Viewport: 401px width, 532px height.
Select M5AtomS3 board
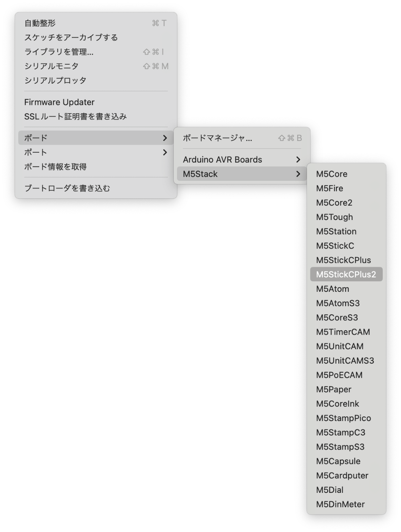(346, 303)
